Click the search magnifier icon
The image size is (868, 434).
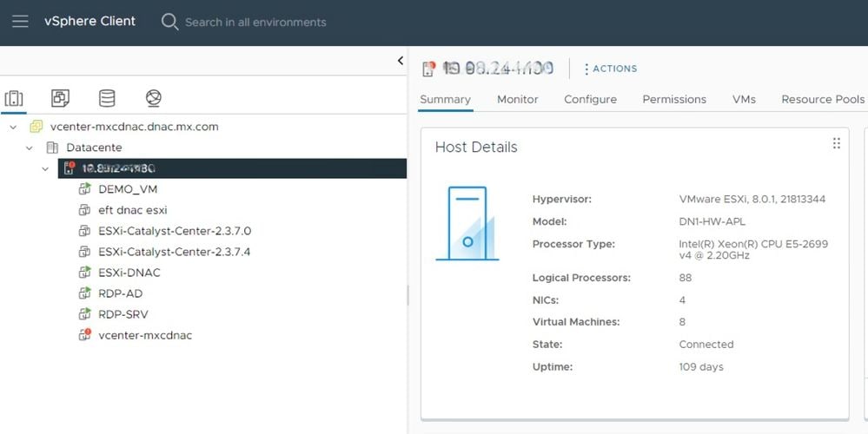[x=169, y=22]
